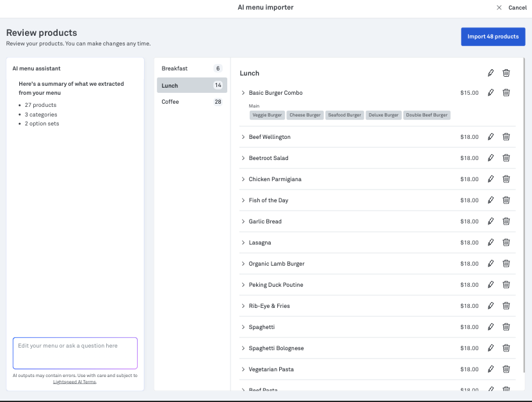Open Lightspeed AI Terms link
Viewport: 532px width, 402px height.
[75, 382]
